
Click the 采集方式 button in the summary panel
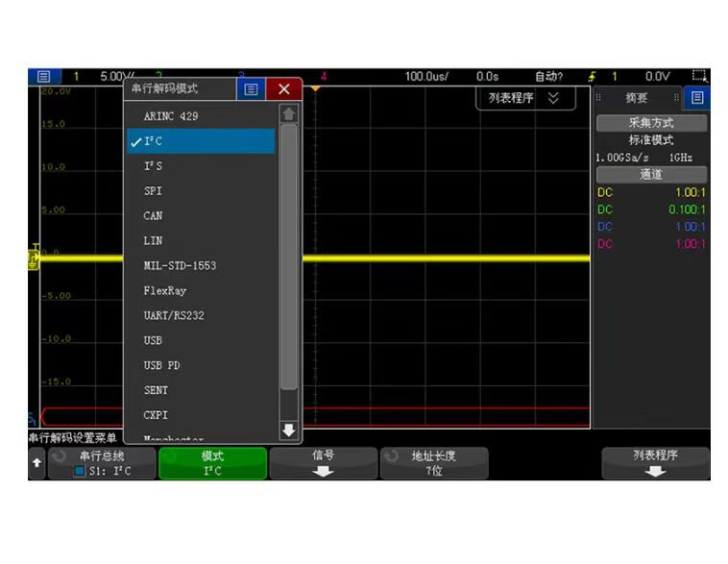point(651,123)
